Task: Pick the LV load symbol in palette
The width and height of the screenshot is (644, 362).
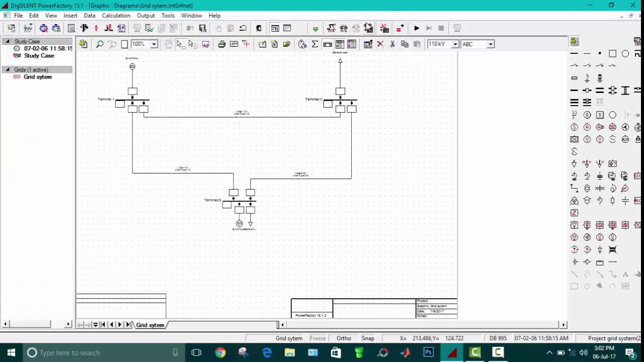Action: [x=600, y=163]
